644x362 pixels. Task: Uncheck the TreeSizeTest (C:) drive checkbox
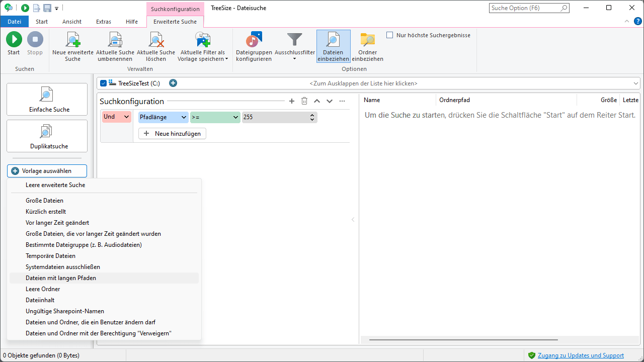point(104,83)
